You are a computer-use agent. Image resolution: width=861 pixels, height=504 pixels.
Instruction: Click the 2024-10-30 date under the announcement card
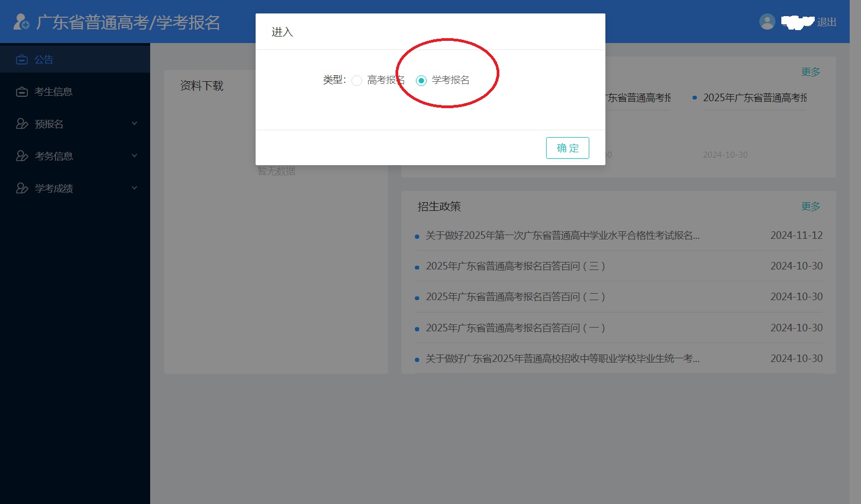725,155
